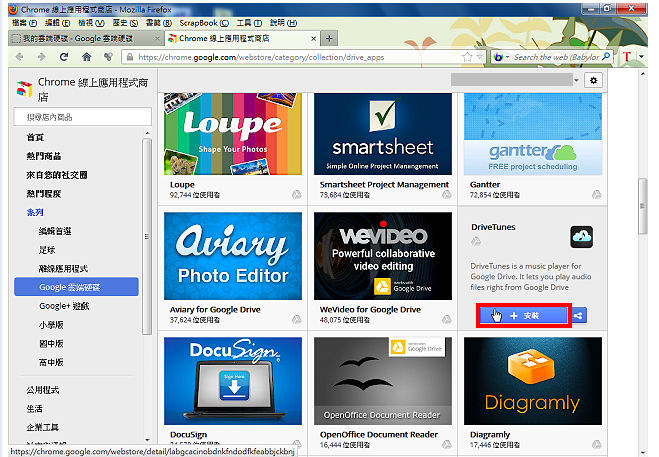Viewport: 659px width, 457px height.
Task: Go forward with the forward arrow
Action: [41, 57]
